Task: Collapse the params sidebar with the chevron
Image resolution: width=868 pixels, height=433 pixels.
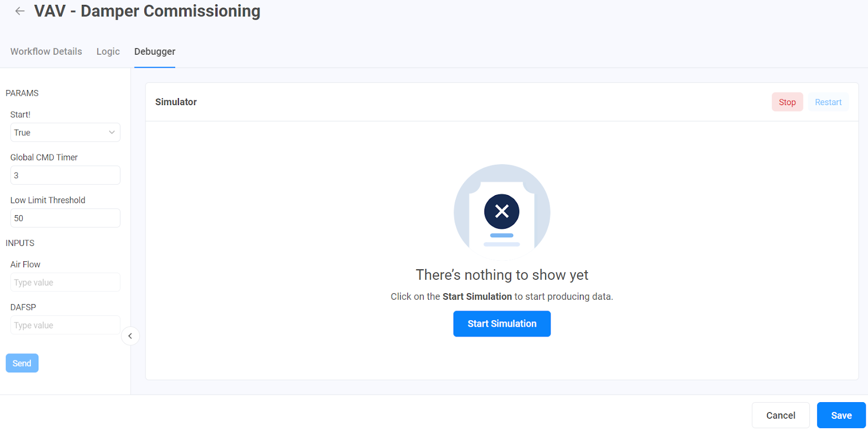Action: click(130, 336)
